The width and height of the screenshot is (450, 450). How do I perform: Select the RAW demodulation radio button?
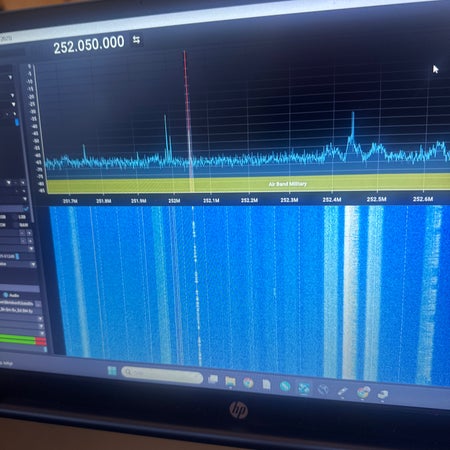click(x=23, y=225)
